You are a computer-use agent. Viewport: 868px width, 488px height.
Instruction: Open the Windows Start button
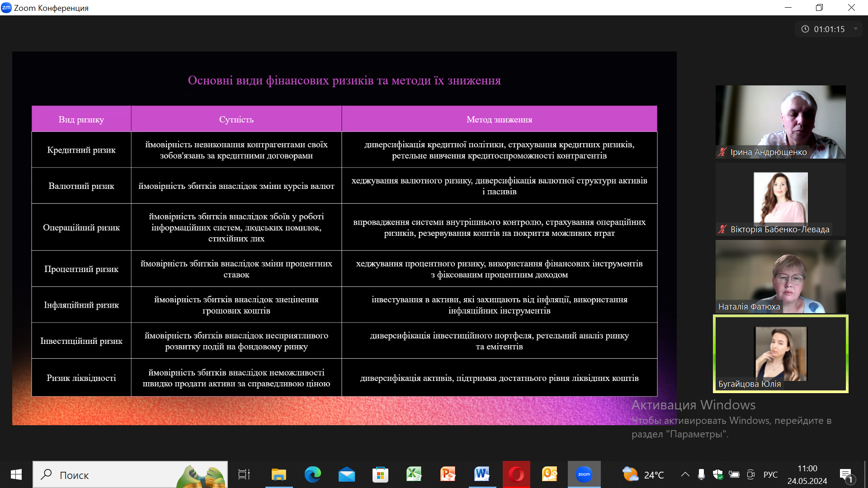pos(16,474)
